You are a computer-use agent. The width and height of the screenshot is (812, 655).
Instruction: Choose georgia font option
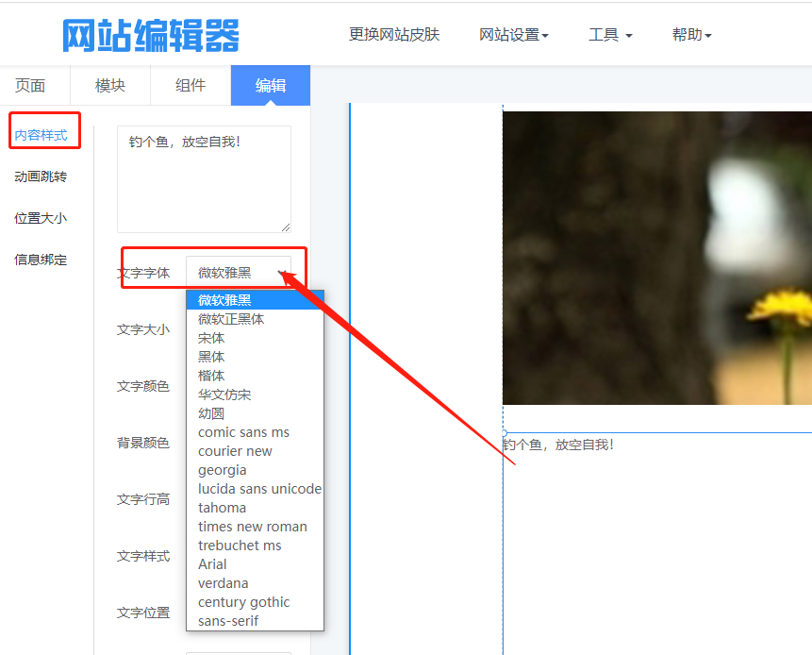(x=255, y=470)
